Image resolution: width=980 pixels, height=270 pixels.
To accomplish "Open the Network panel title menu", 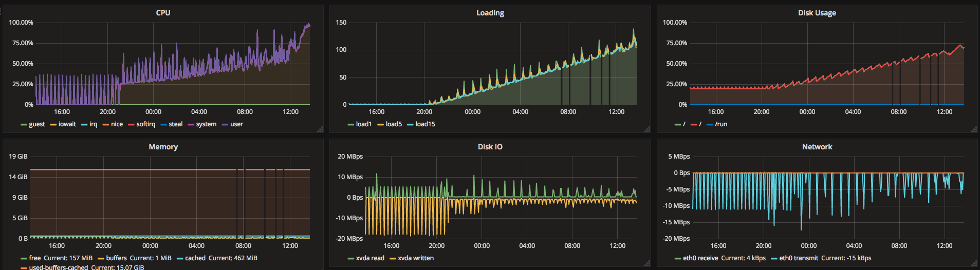I will click(817, 147).
